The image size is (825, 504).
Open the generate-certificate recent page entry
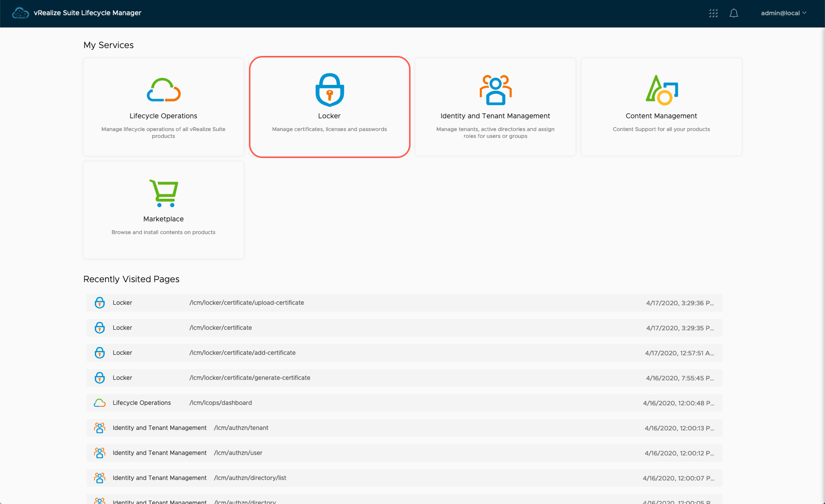(x=250, y=378)
